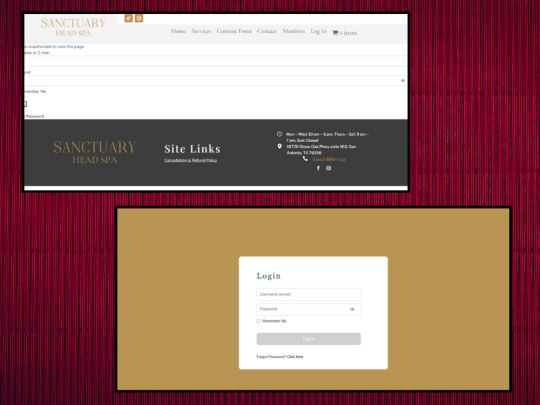Open the Contact menu item
The height and width of the screenshot is (405, 540).
click(x=267, y=31)
